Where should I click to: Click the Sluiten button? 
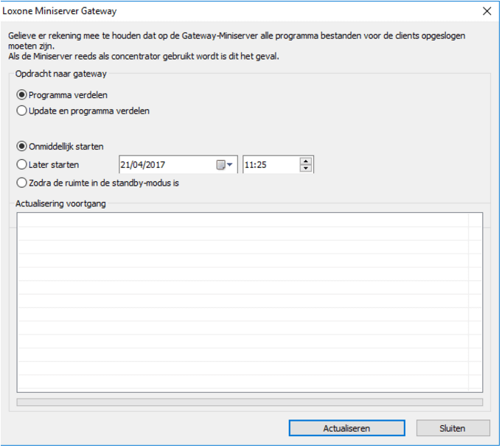[453, 428]
